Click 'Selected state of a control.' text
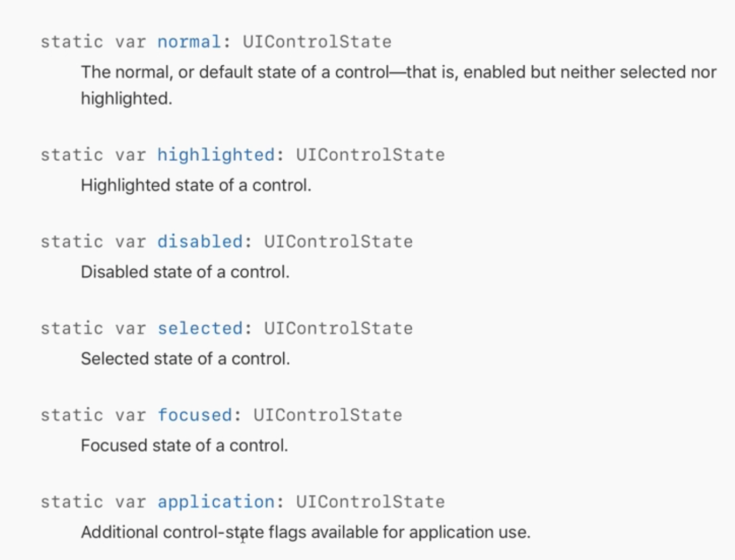Screen dimensions: 735x560 tap(185, 359)
